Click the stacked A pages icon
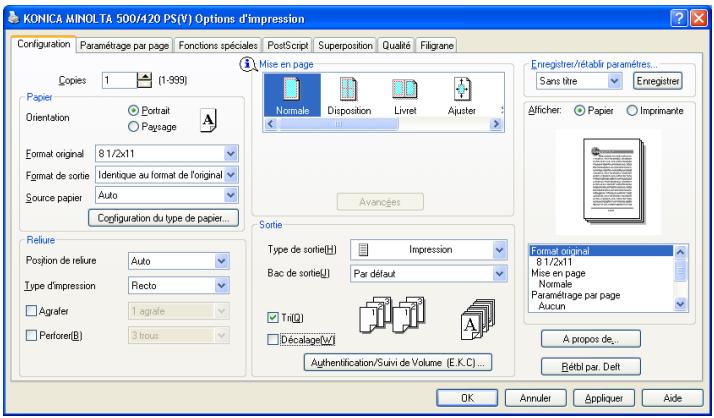 click(x=477, y=320)
